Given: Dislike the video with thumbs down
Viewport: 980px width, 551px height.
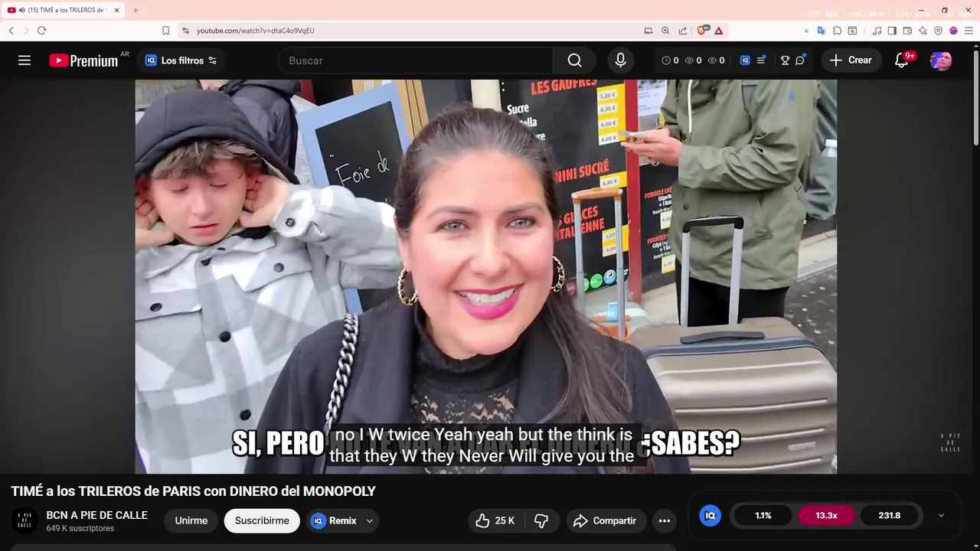Looking at the screenshot, I should pos(541,520).
